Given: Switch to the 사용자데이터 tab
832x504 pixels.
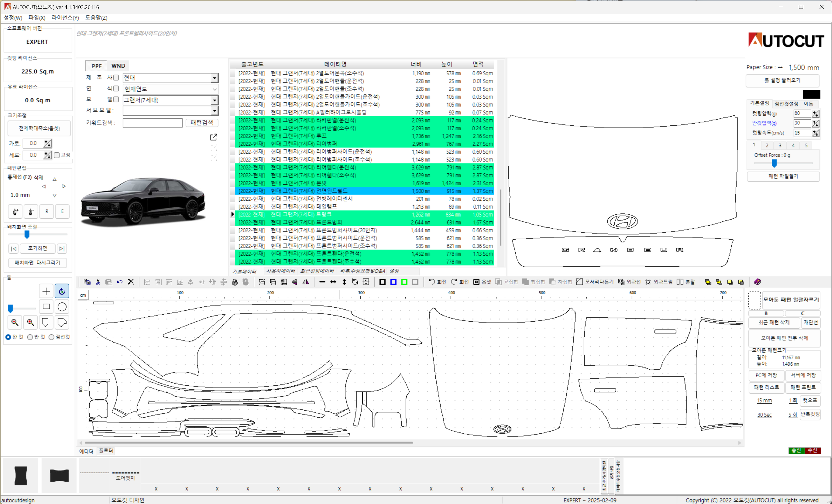Looking at the screenshot, I should point(281,271).
